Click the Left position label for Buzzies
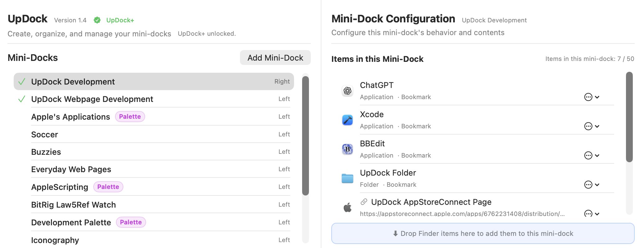The width and height of the screenshot is (644, 248). 284,152
